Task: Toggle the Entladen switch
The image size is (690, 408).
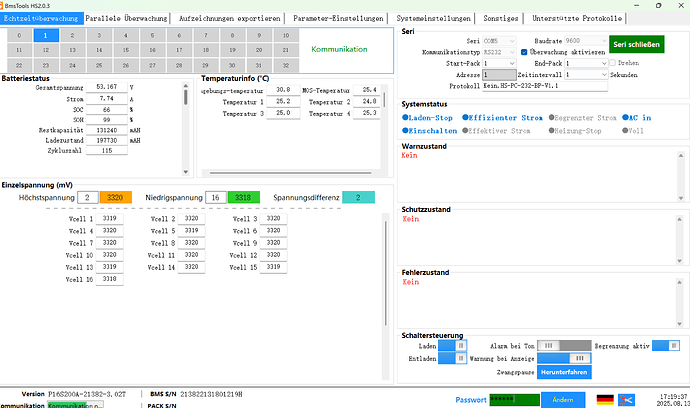Action: pos(452,358)
